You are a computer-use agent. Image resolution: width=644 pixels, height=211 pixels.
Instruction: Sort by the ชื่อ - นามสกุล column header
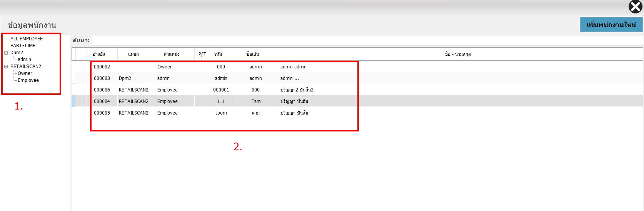[461, 54]
